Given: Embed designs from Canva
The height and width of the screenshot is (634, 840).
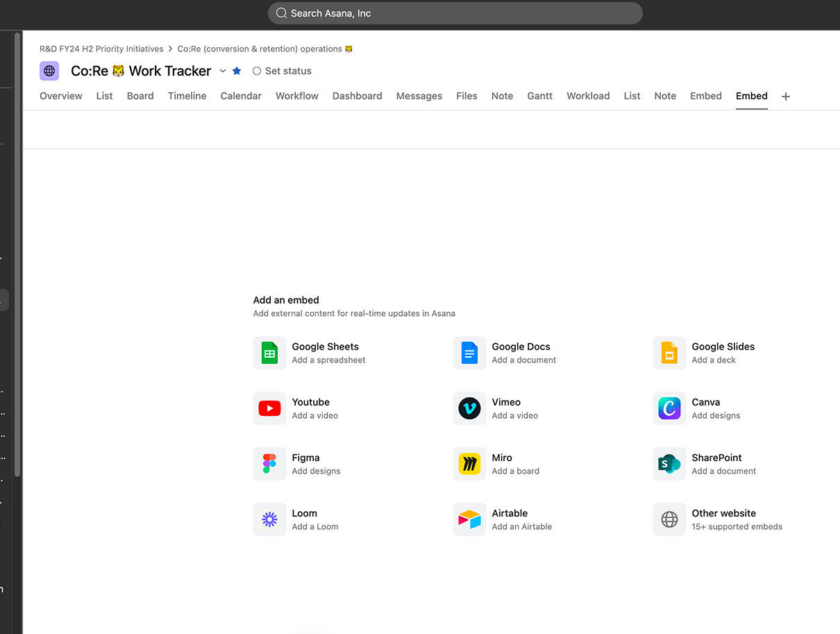Looking at the screenshot, I should 705,408.
